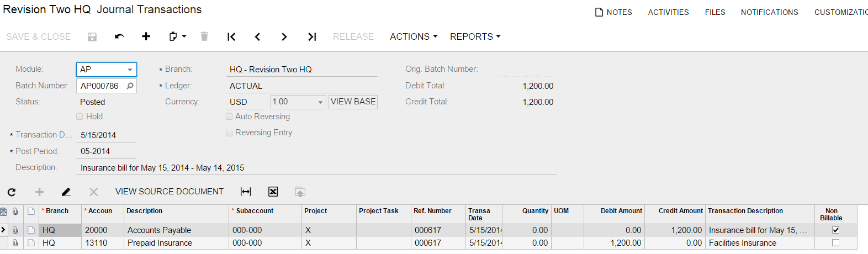Open note icon for Accounts Payable row
The width and height of the screenshot is (868, 254).
[x=31, y=230]
